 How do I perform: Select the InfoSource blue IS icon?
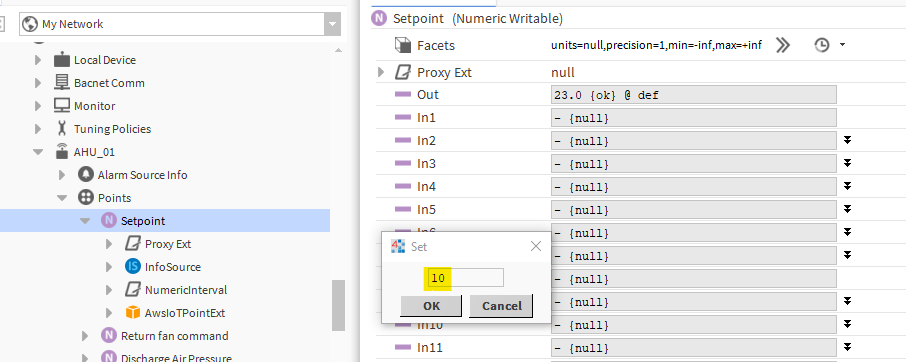[x=133, y=267]
